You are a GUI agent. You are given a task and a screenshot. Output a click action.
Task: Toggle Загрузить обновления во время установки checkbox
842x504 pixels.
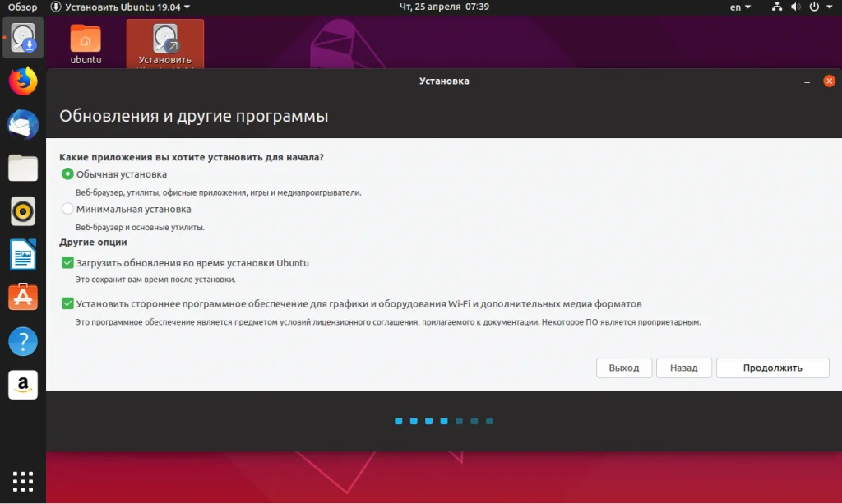pos(67,262)
